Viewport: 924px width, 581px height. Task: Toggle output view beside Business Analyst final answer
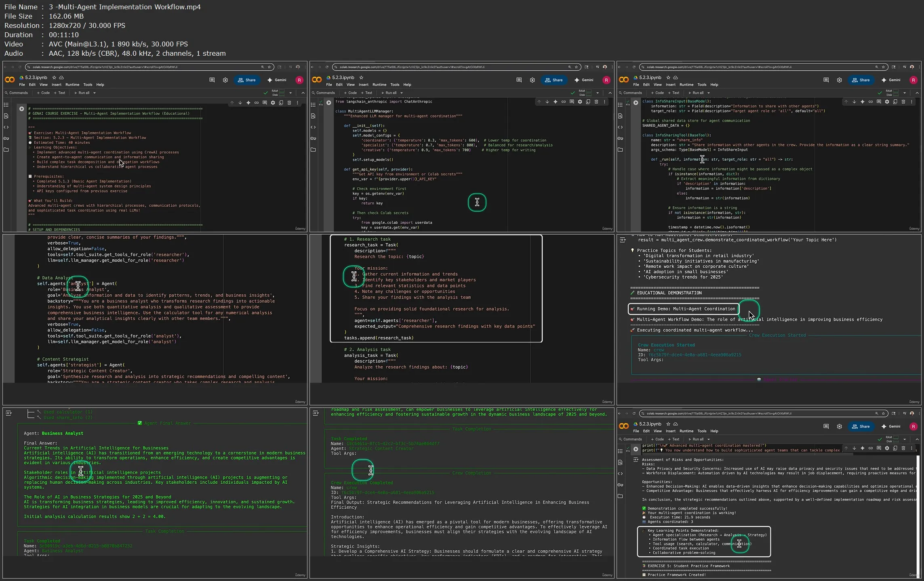pos(8,413)
